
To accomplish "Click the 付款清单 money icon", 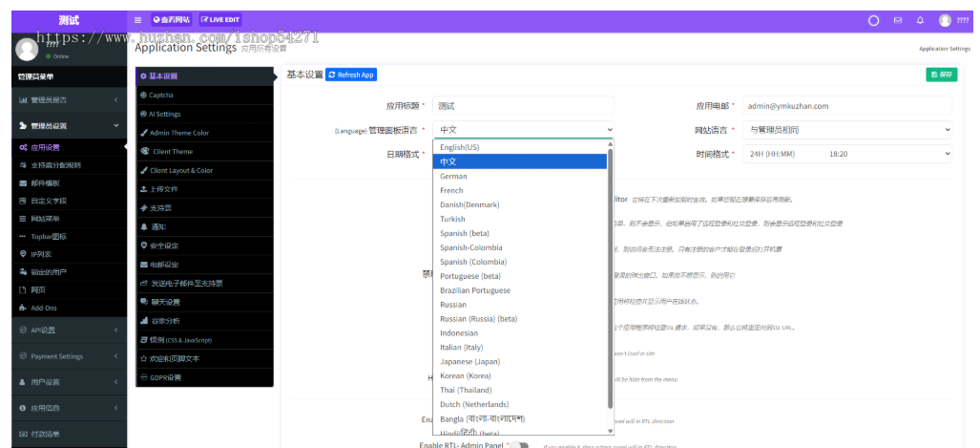I will (x=23, y=434).
